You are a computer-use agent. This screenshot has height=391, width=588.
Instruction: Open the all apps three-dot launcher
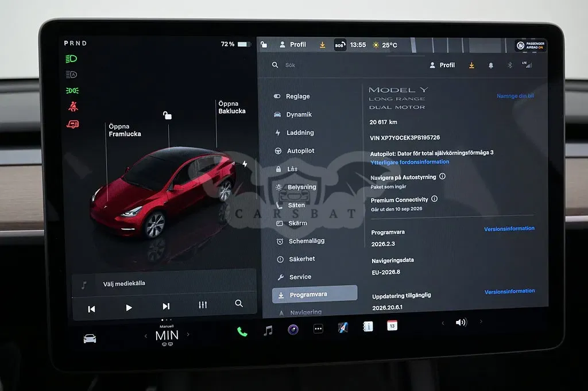[318, 329]
